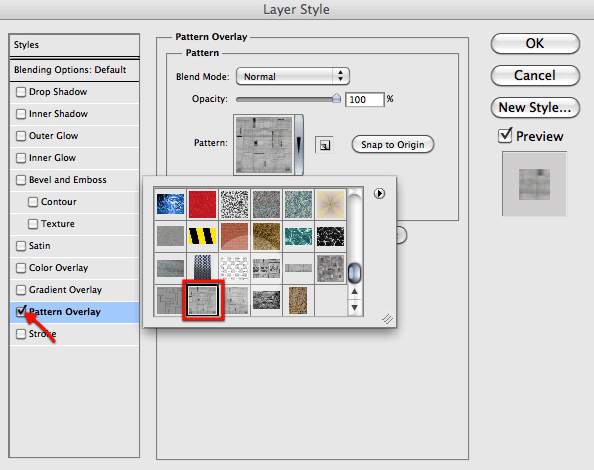Click the Opacity slider handle

(x=336, y=98)
